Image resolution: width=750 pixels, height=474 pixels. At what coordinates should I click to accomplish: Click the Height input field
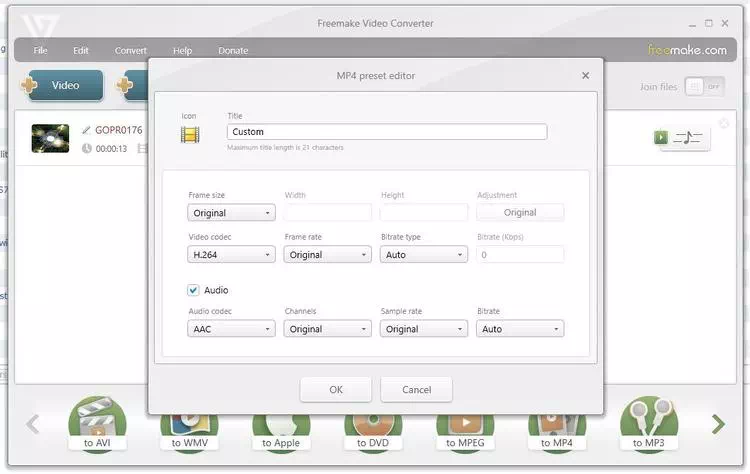424,212
